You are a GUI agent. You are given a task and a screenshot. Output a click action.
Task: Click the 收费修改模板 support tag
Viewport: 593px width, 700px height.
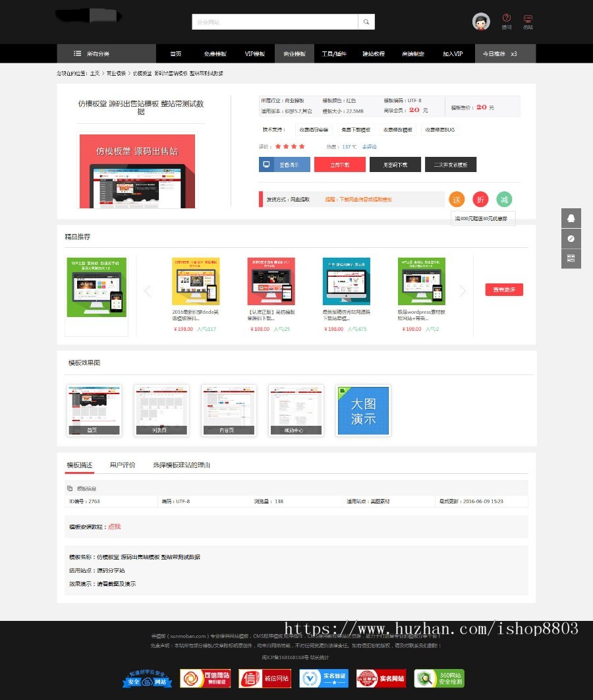click(398, 130)
